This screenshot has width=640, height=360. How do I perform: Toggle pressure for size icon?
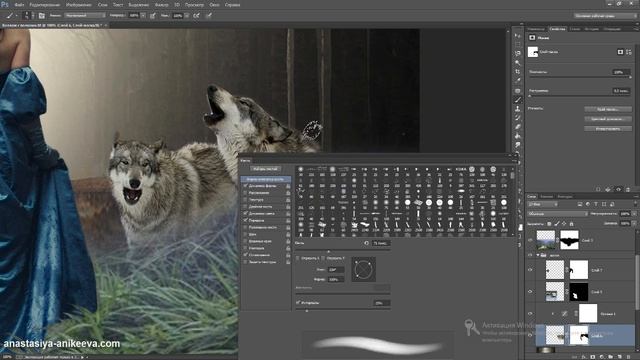click(209, 16)
